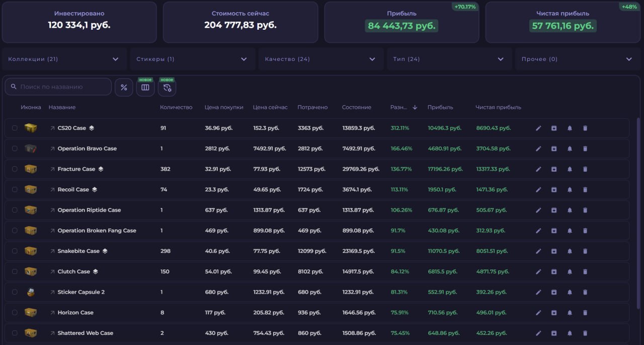Click the stack layers icon next to Clutch Case
The width and height of the screenshot is (644, 345).
click(96, 271)
